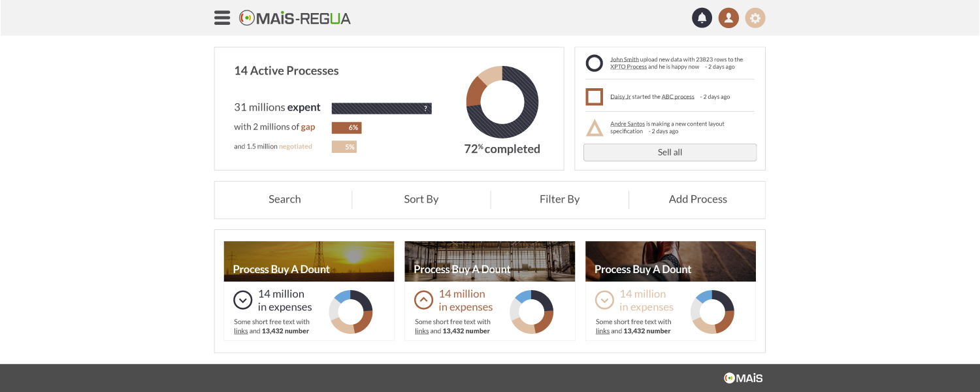980x392 pixels.
Task: Click the 6% gap progress bar
Action: tap(346, 128)
